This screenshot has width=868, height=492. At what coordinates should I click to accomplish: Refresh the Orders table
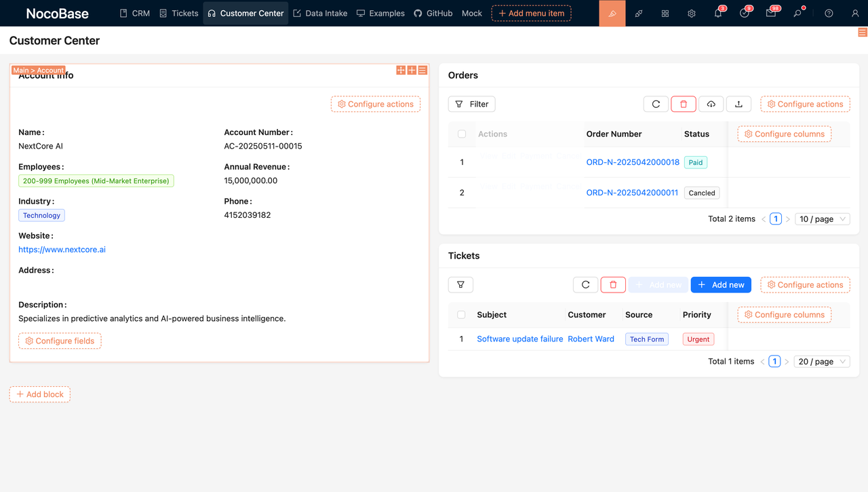point(656,104)
